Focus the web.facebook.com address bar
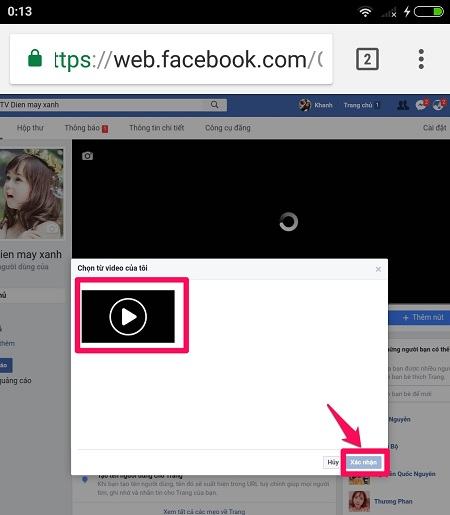450x515 pixels. pyautogui.click(x=171, y=59)
